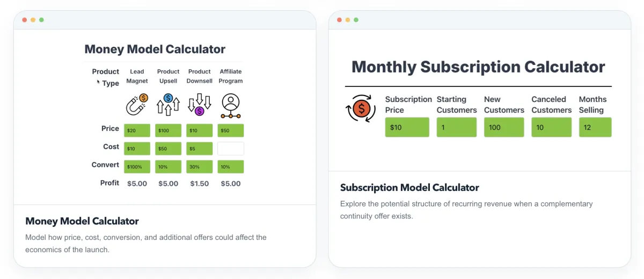
Task: Click the Product Downsell arrows icon
Action: coord(200,105)
